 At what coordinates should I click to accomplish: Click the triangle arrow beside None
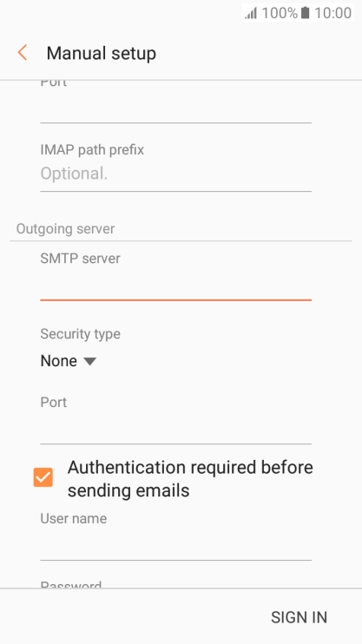89,361
